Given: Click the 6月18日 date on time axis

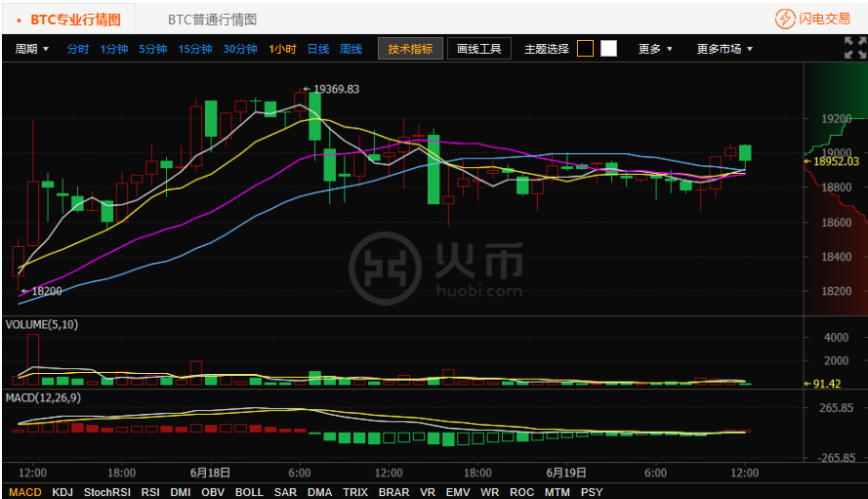Looking at the screenshot, I should (210, 473).
